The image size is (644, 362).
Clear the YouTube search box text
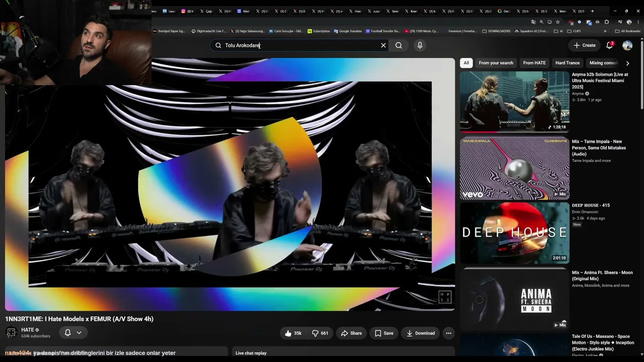click(383, 45)
